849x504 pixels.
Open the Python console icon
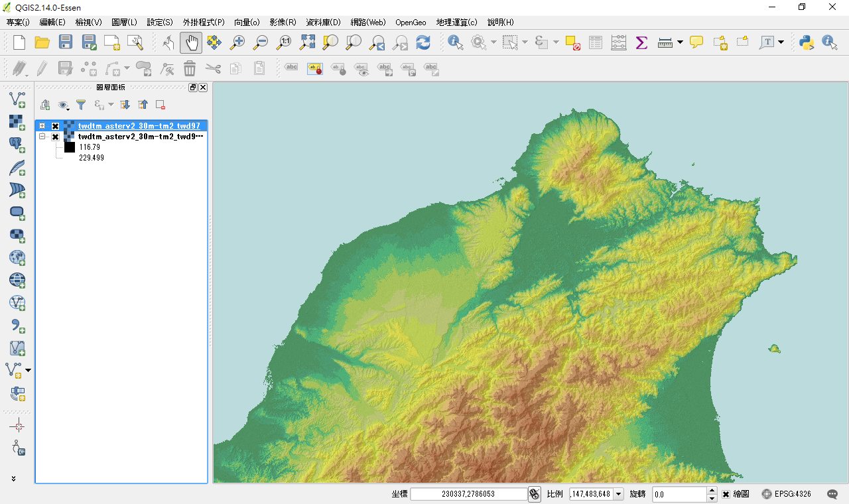point(807,43)
